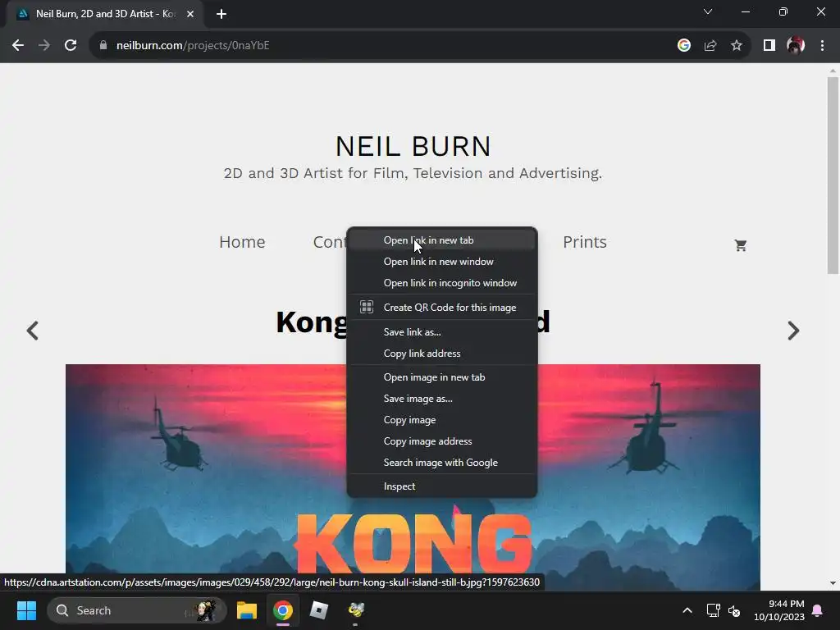Show hidden system tray icons
This screenshot has height=630, width=840.
tap(687, 610)
